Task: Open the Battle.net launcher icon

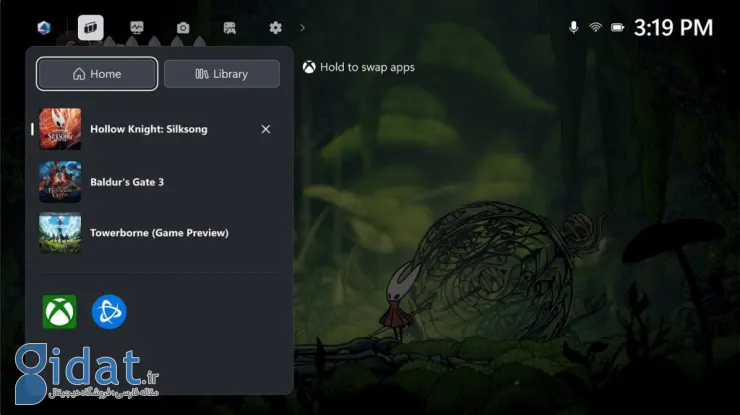Action: tap(109, 312)
